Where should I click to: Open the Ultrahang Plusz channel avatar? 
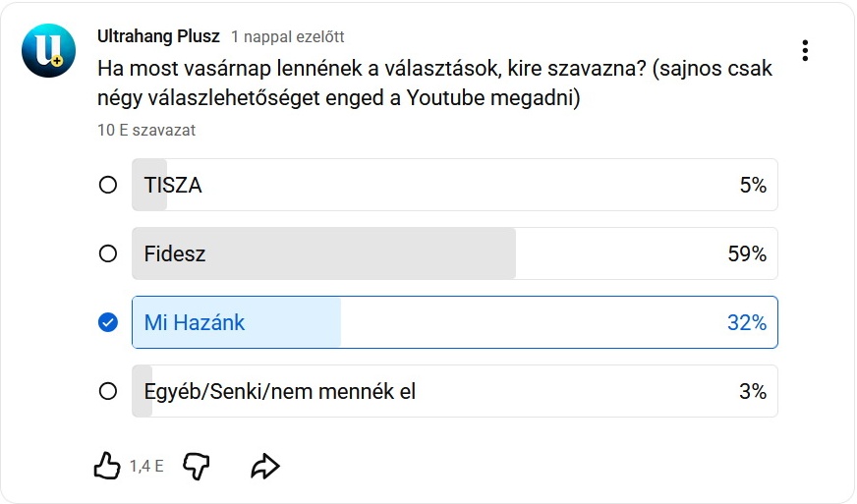point(48,51)
